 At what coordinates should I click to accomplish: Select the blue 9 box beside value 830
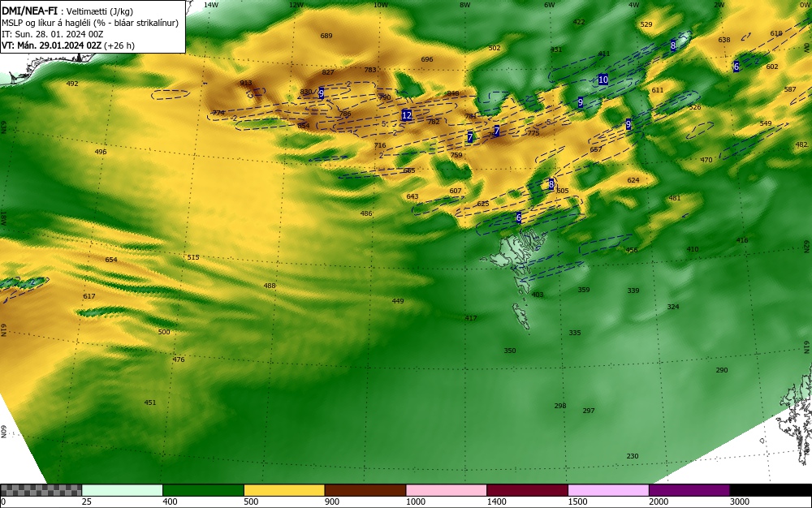[x=321, y=93]
